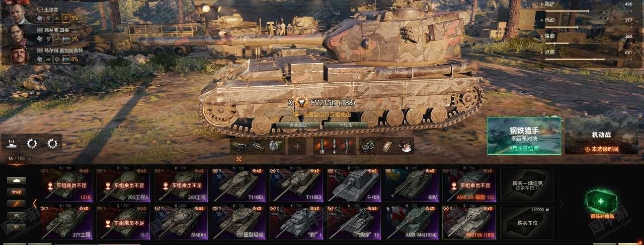Click the second gear icon beside the tier filter

tap(53, 144)
